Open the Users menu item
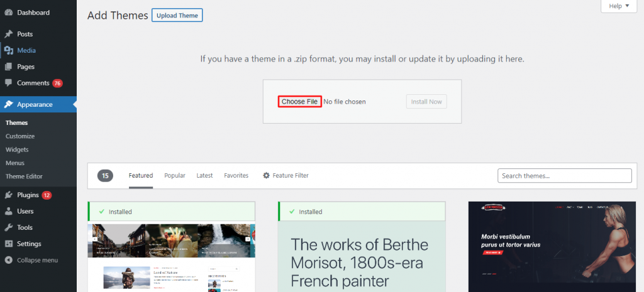Viewport: 644px width, 292px height. pos(38,211)
